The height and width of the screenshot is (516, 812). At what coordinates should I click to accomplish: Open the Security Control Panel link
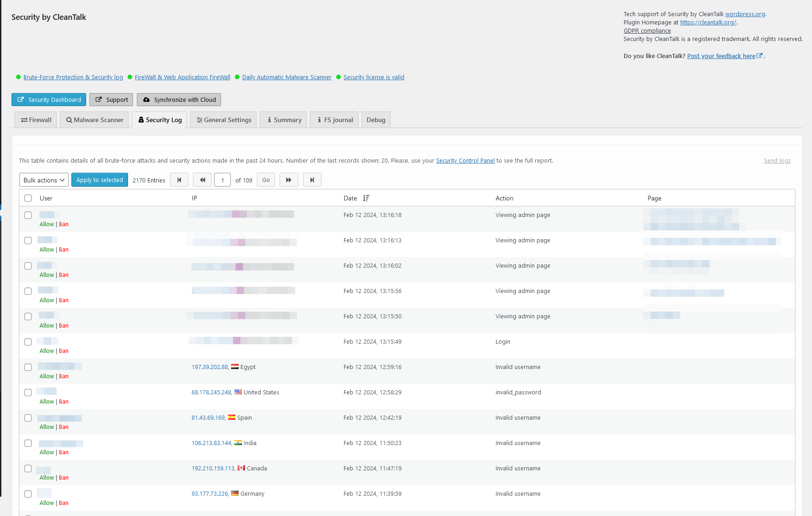tap(465, 160)
